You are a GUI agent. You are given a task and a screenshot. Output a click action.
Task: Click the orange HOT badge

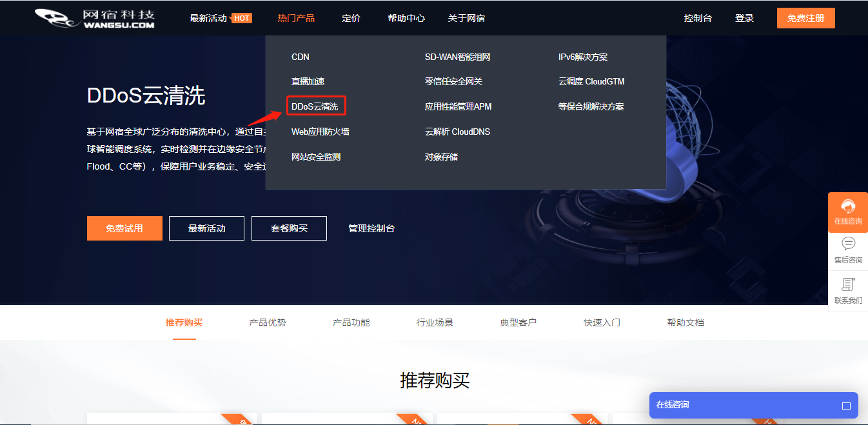pyautogui.click(x=242, y=18)
